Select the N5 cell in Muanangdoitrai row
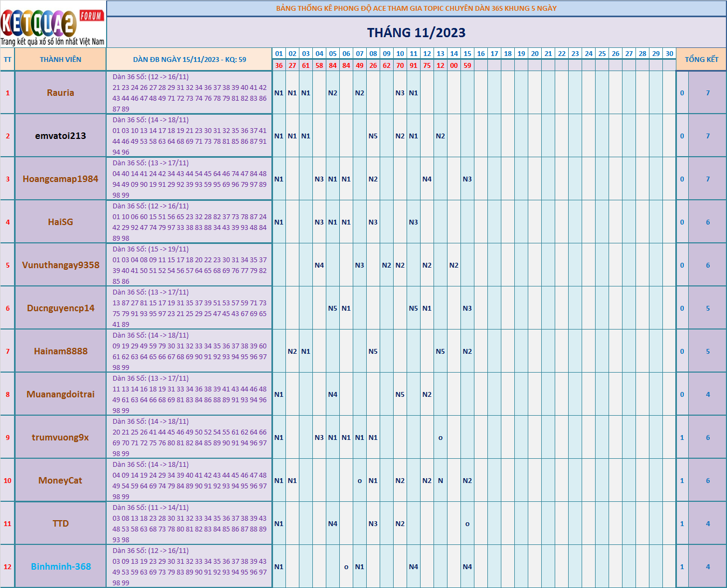Image resolution: width=727 pixels, height=588 pixels. click(x=400, y=394)
